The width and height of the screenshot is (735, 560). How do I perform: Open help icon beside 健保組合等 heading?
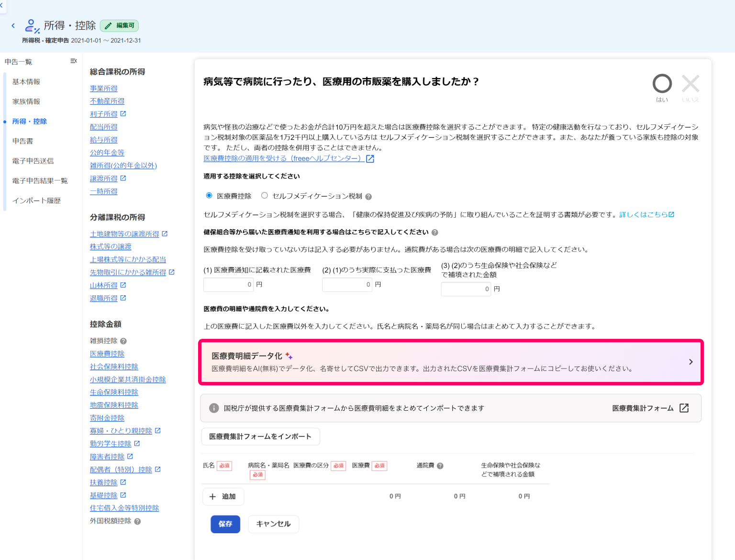[x=434, y=233]
